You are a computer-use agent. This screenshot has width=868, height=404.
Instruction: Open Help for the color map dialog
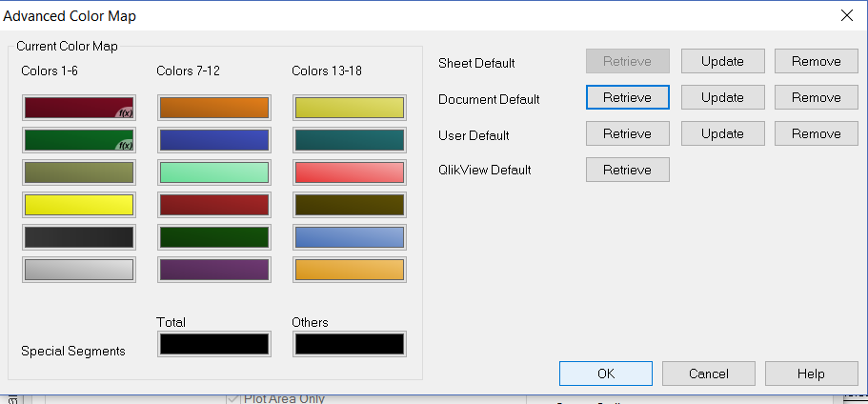[812, 374]
